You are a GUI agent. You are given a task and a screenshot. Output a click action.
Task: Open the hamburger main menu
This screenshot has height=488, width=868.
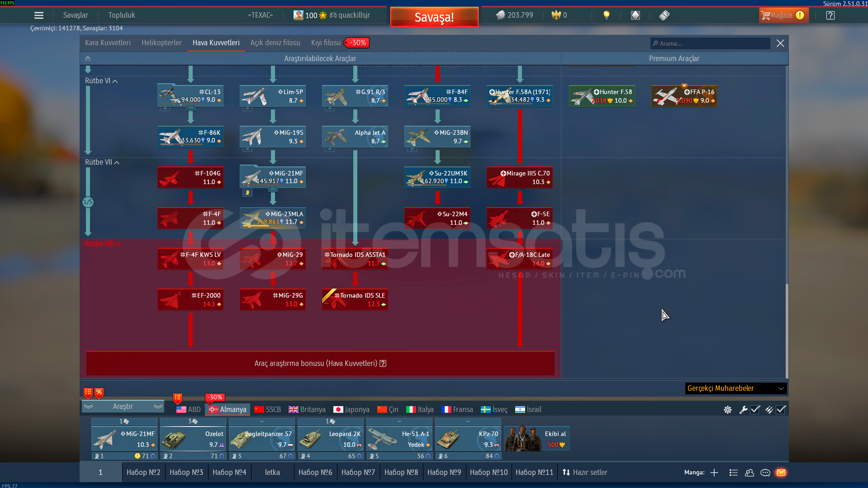tap(39, 15)
